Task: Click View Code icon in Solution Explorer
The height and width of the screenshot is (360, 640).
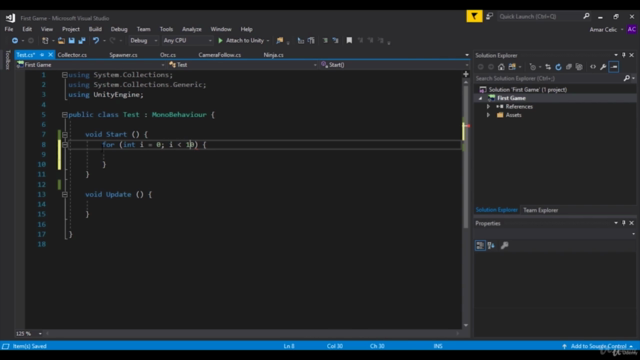Action: pos(593,67)
